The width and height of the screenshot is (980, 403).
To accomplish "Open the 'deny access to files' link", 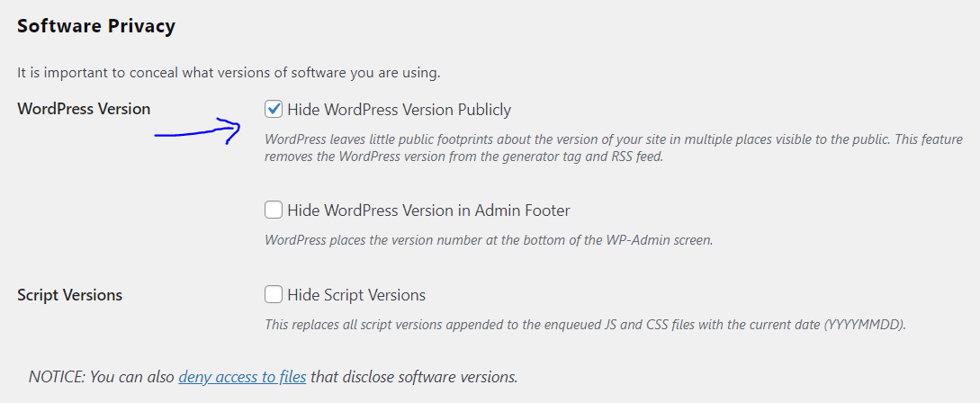I will (242, 376).
